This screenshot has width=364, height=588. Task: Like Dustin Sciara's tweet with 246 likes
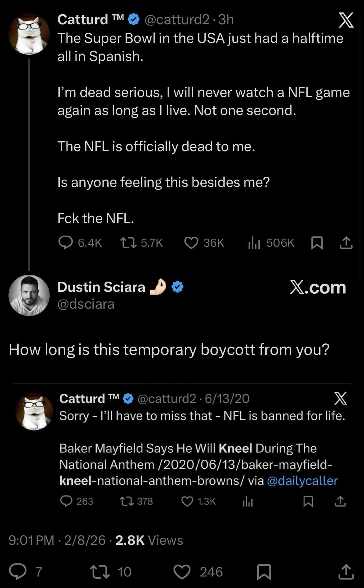[x=182, y=572]
